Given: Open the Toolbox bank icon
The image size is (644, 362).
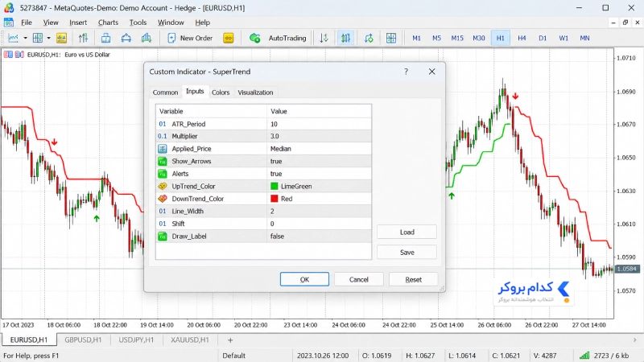Looking at the screenshot, I should click(x=126, y=38).
